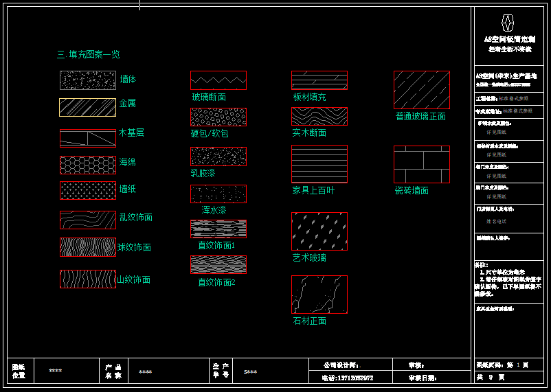Select the 球纹饰面 pattern swatch
The image size is (551, 392).
point(87,247)
